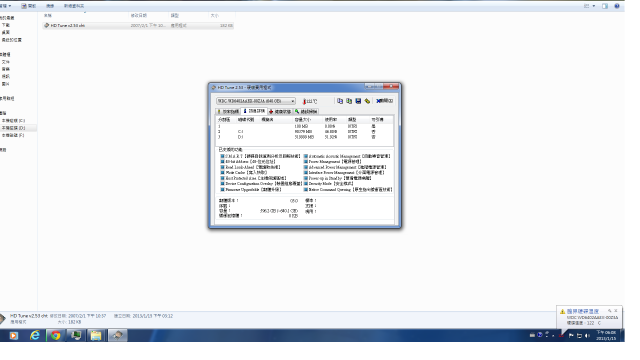640x360 pixels.
Task: Toggle the Native Command Queuing checkbox
Action: pyautogui.click(x=306, y=190)
